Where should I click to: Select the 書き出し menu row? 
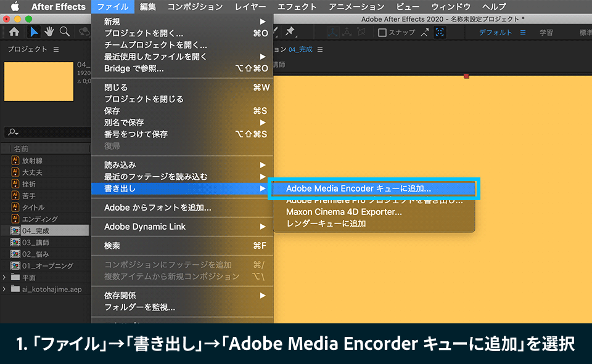click(182, 188)
